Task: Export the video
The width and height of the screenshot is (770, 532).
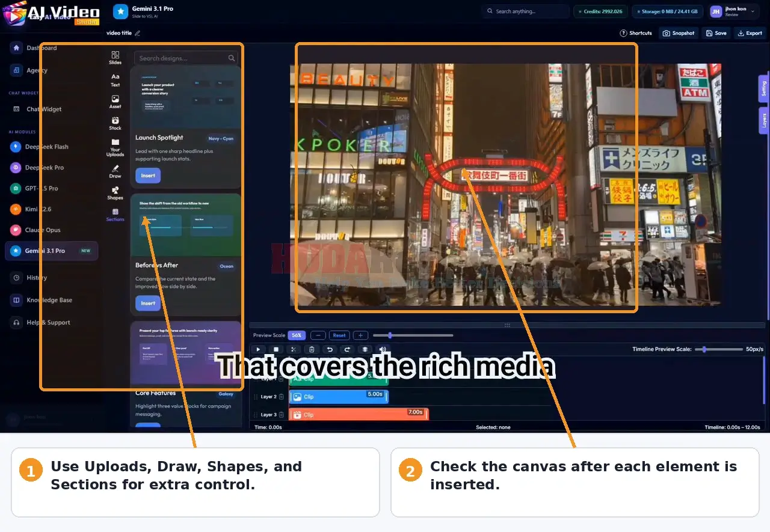Action: coord(750,33)
